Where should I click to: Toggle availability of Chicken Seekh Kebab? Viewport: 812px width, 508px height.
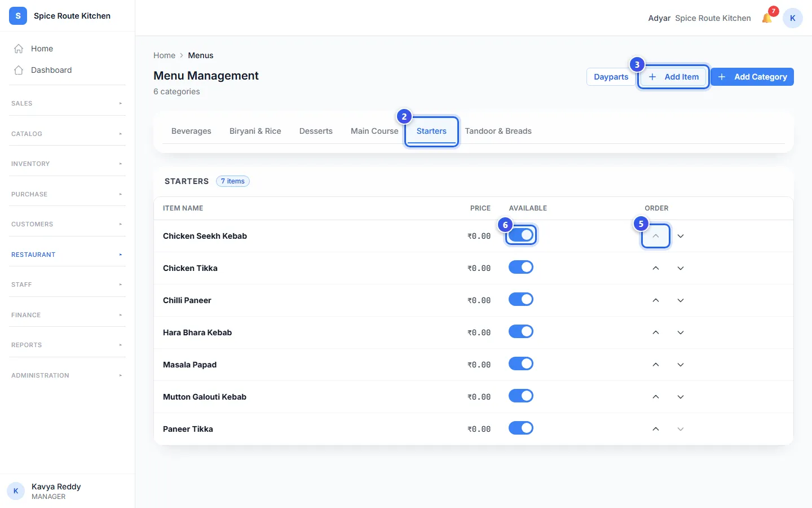click(521, 235)
